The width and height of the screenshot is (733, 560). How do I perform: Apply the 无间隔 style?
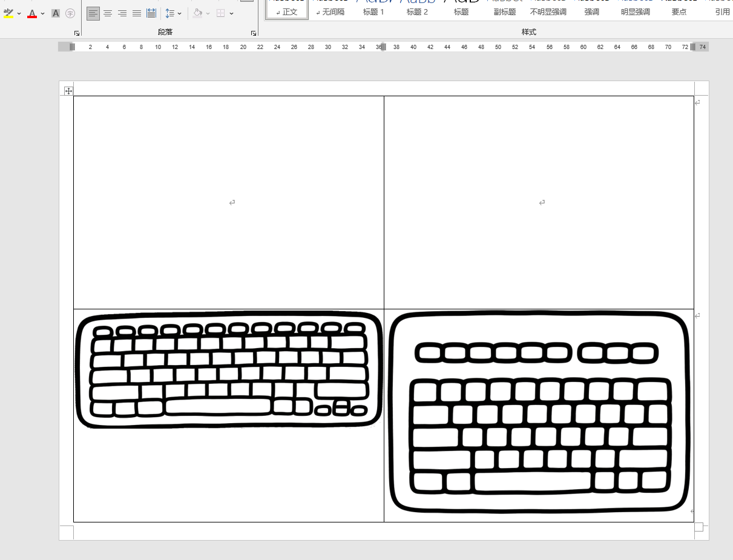tap(330, 10)
